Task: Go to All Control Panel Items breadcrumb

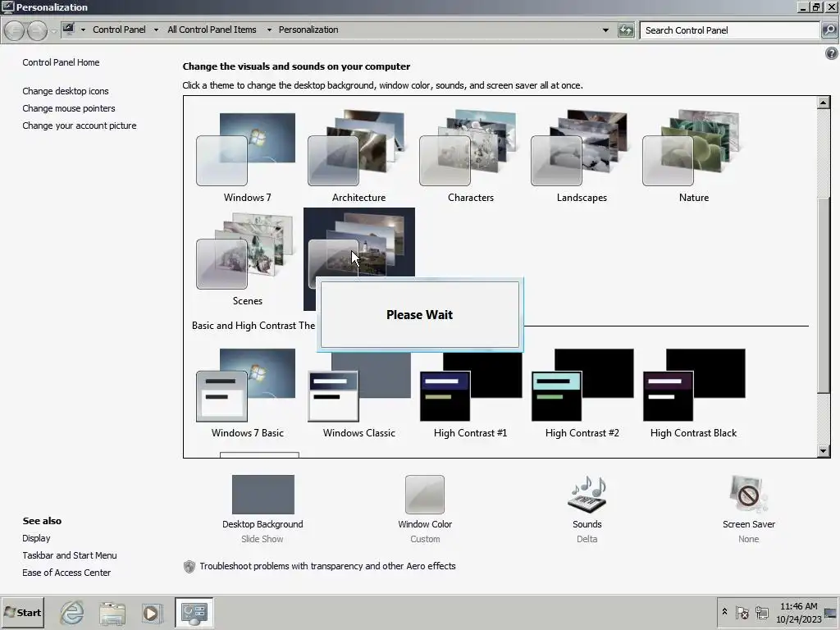Action: [x=212, y=30]
